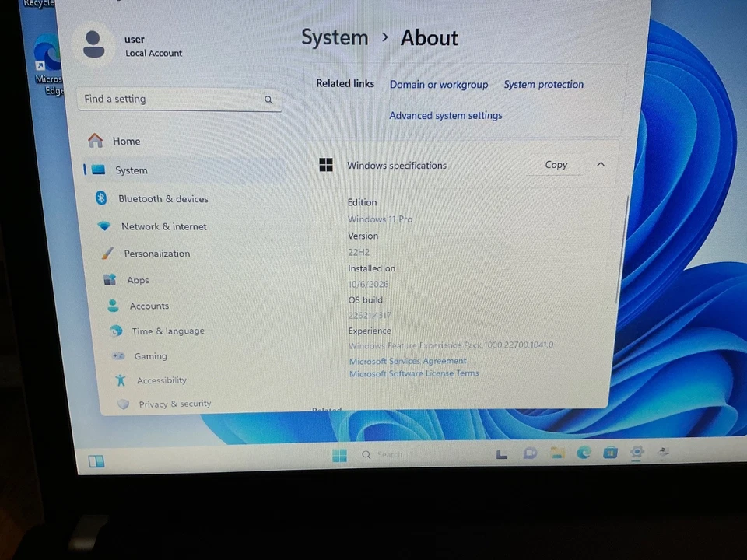Open System protection link
The width and height of the screenshot is (747, 560).
click(544, 84)
